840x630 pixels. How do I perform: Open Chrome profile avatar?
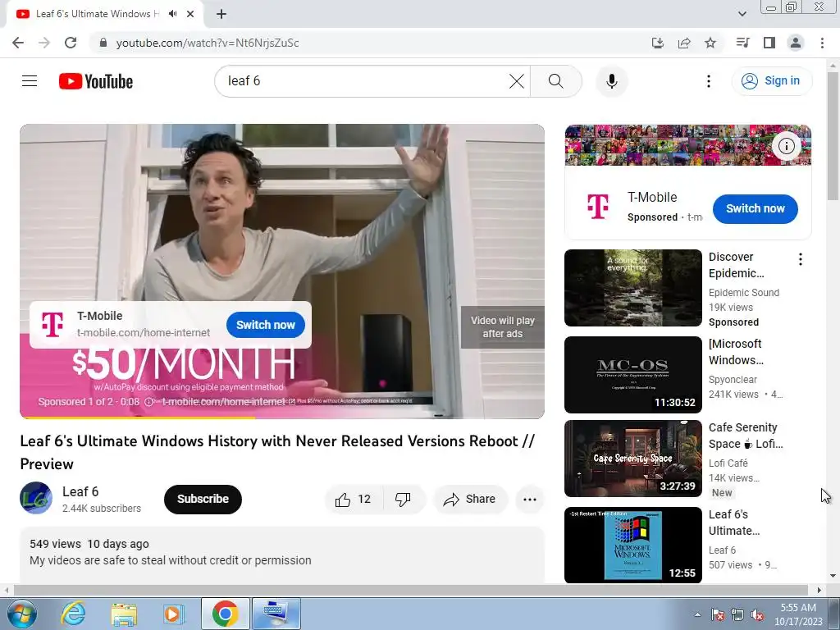tap(796, 43)
